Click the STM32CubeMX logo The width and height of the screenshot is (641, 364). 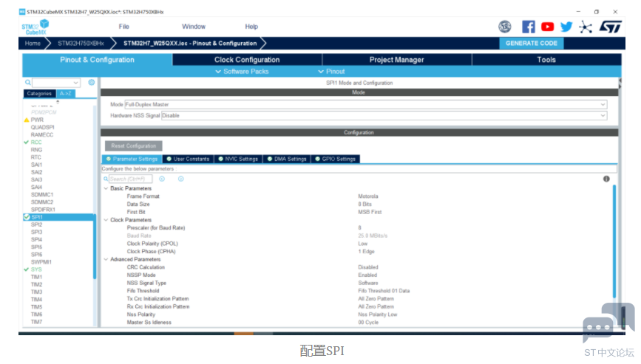pyautogui.click(x=35, y=27)
